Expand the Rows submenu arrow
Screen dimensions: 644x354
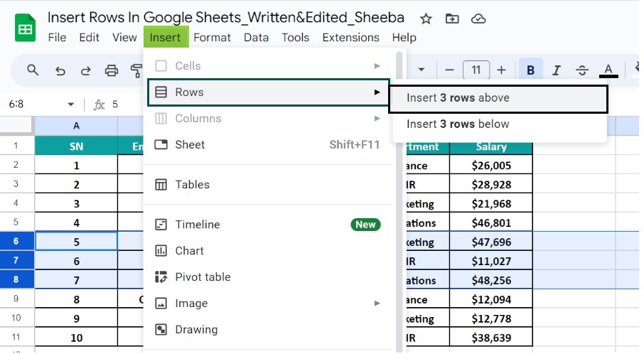(377, 92)
